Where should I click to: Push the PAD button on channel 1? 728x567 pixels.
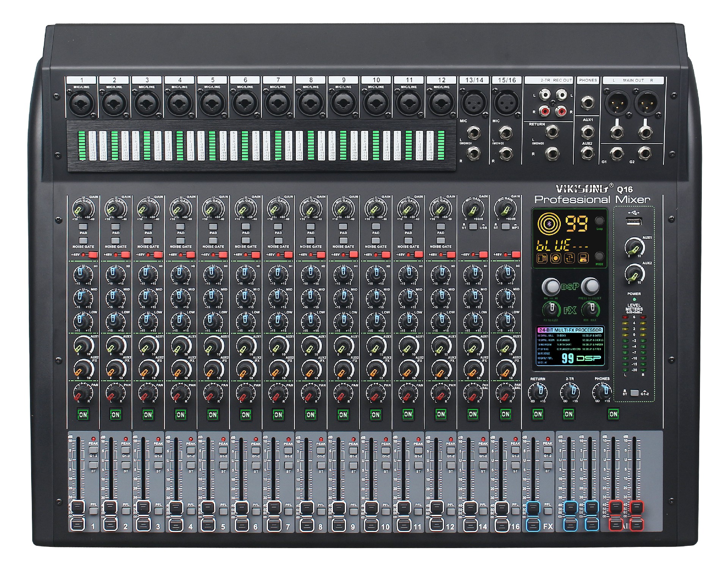83,227
